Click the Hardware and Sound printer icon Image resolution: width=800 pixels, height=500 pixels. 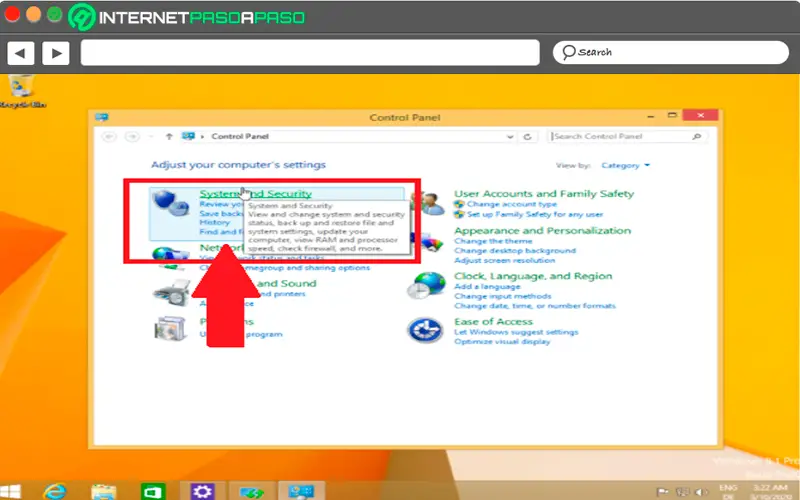tap(171, 292)
